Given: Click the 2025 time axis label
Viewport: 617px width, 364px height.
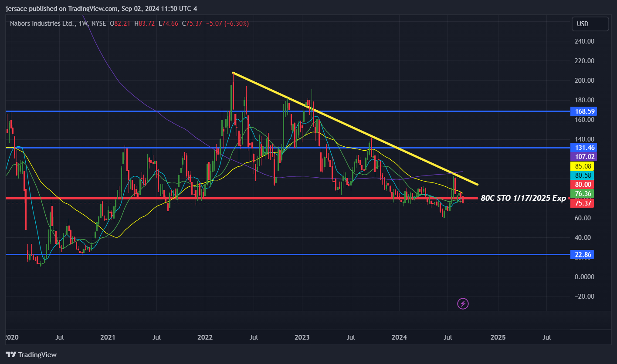Looking at the screenshot, I should (x=498, y=337).
